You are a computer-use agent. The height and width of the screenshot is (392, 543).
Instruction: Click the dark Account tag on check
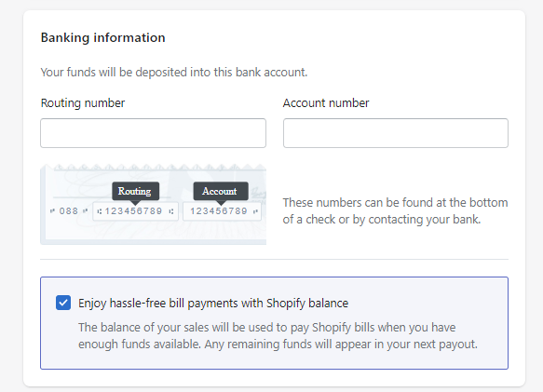(x=221, y=191)
